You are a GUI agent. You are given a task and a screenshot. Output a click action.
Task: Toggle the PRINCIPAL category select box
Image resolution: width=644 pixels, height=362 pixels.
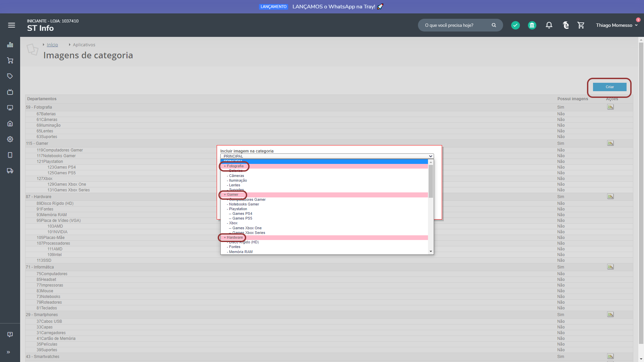tap(327, 156)
